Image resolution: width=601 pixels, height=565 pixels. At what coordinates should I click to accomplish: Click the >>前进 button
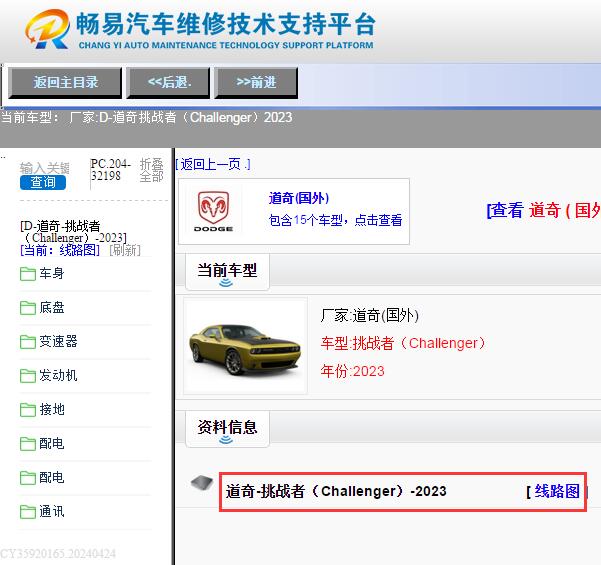pos(256,82)
